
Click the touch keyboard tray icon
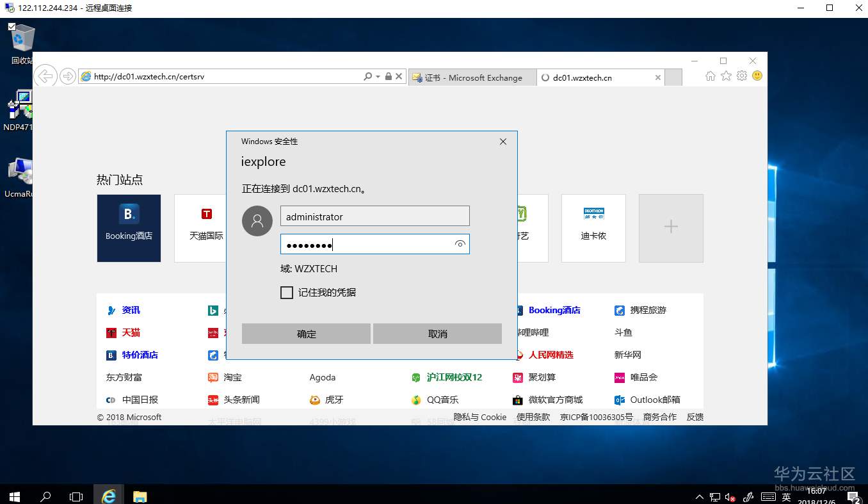coord(768,496)
